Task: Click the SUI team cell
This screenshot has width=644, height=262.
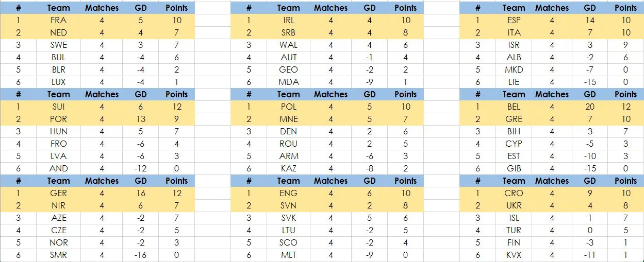Action: pyautogui.click(x=59, y=107)
